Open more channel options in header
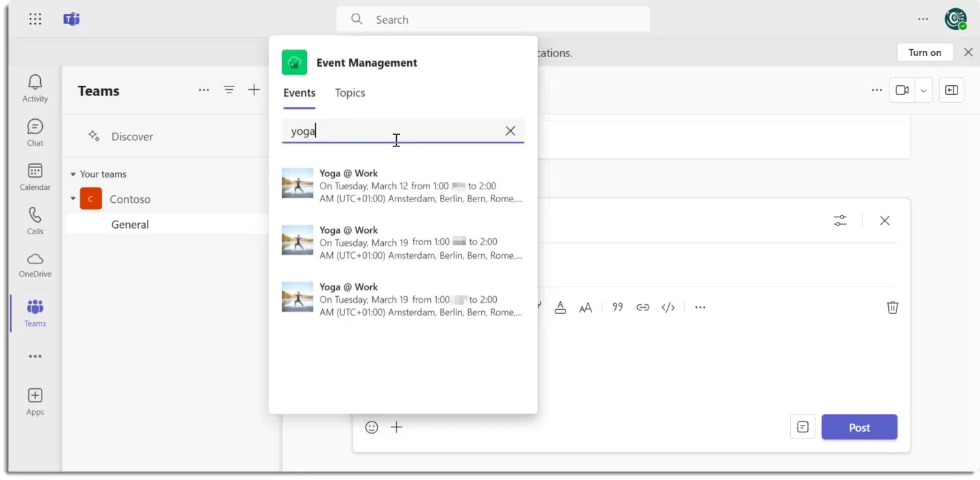 coord(877,90)
